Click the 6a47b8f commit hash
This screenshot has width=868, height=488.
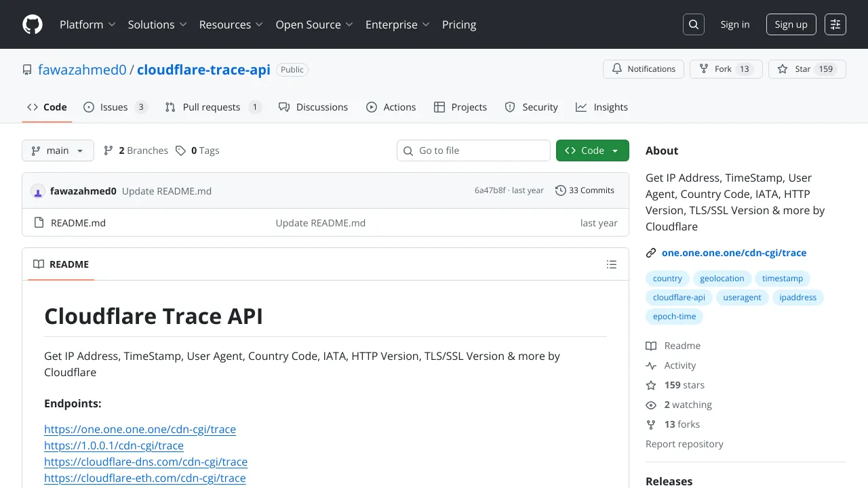coord(490,190)
